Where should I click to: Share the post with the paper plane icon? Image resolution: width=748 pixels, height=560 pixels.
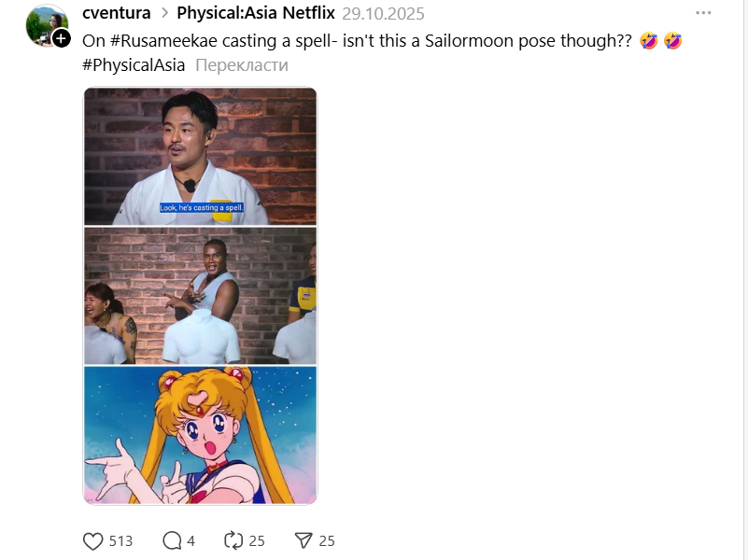point(303,540)
